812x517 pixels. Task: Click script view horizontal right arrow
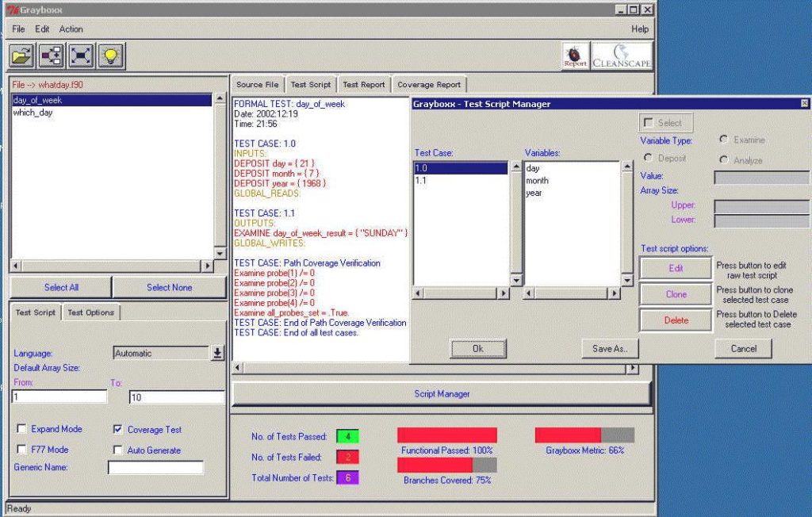click(632, 369)
